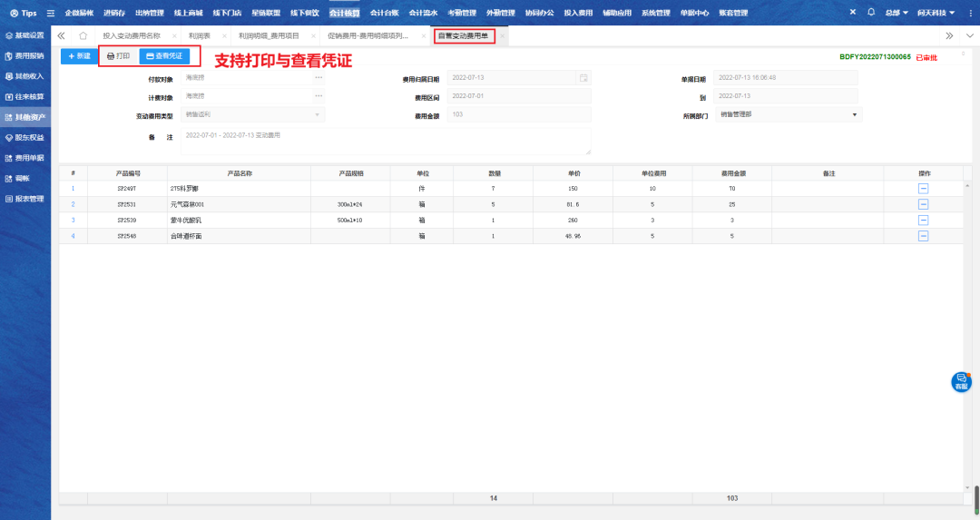This screenshot has width=980, height=520.
Task: Click the 备注 text area
Action: tap(386, 142)
